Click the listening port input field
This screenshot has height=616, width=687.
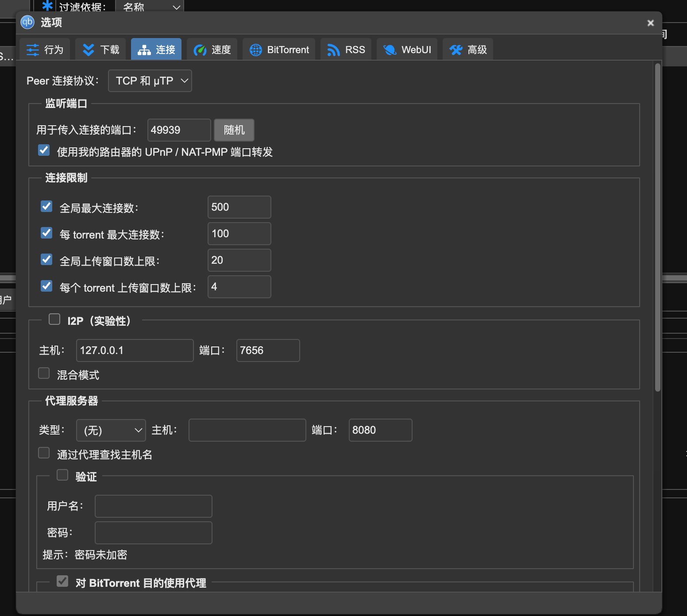[179, 130]
